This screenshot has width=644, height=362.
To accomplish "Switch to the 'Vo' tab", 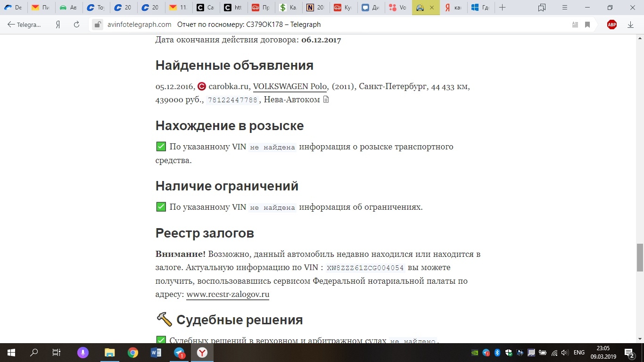I will [398, 8].
